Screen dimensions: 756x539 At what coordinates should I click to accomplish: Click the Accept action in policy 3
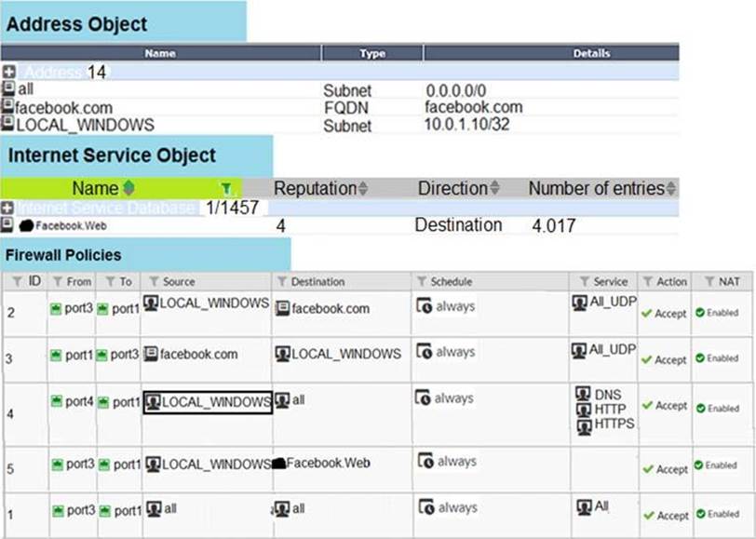tap(664, 359)
